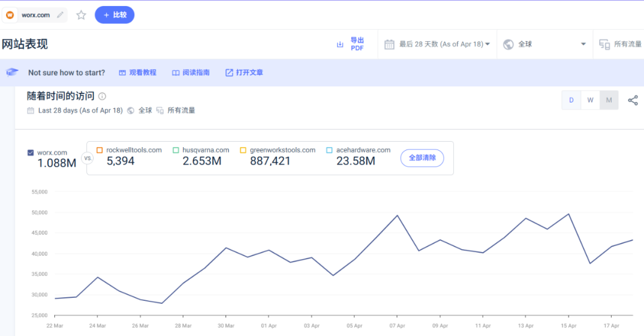This screenshot has height=336, width=644.
Task: Enable the greenworkstools.com comparison checkbox
Action: click(x=243, y=150)
